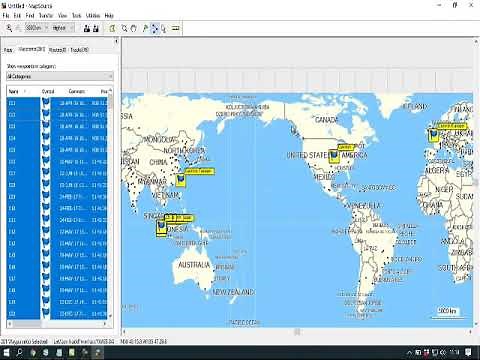Open the Tools menu
This screenshot has height=360, width=480.
76,15
